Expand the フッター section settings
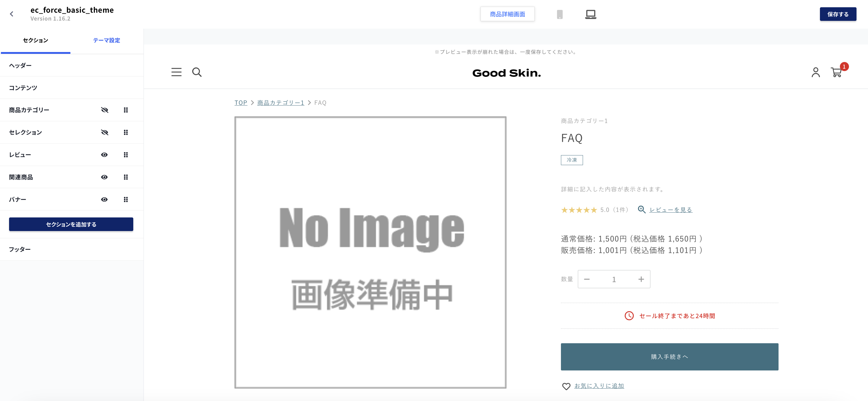Screen dimensions: 868x401 20,249
